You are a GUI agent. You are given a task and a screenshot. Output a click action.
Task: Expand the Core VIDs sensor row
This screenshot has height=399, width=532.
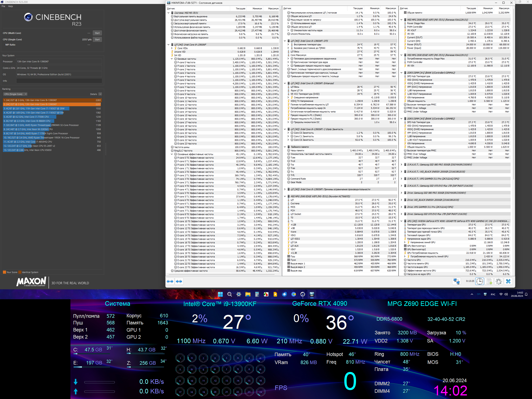click(172, 48)
